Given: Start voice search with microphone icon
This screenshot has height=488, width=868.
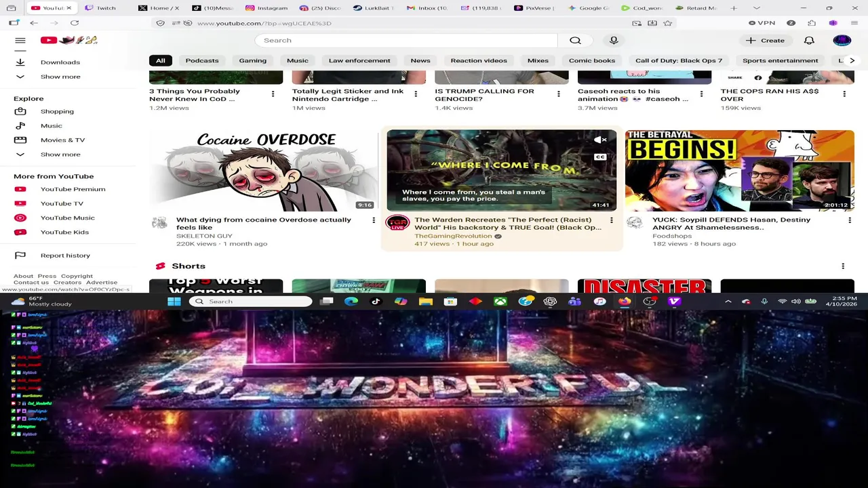Looking at the screenshot, I should pos(614,41).
